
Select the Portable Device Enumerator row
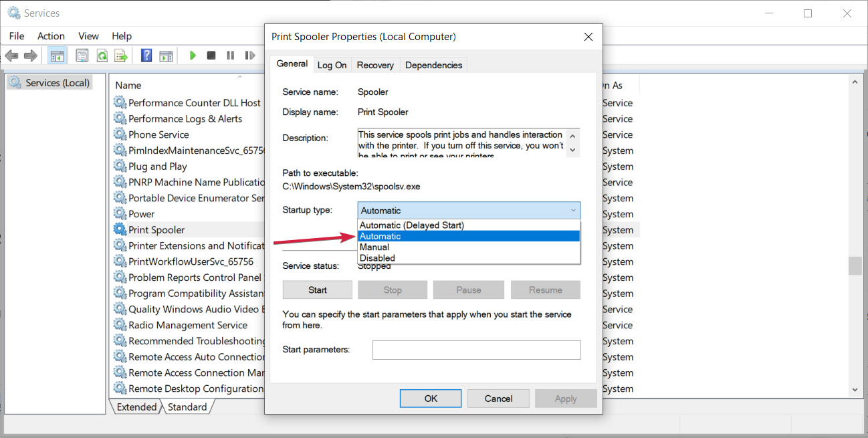[x=188, y=198]
